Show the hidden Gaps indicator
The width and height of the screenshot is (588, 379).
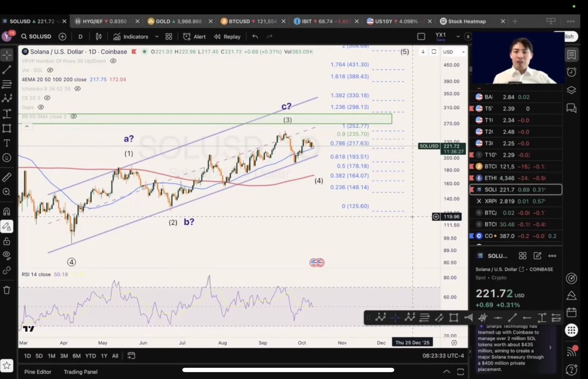[x=41, y=107]
